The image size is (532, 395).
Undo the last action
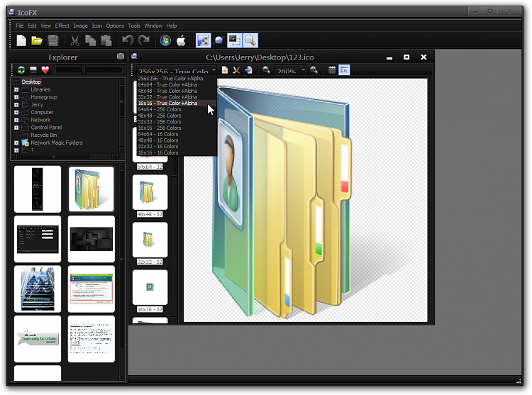tap(128, 40)
